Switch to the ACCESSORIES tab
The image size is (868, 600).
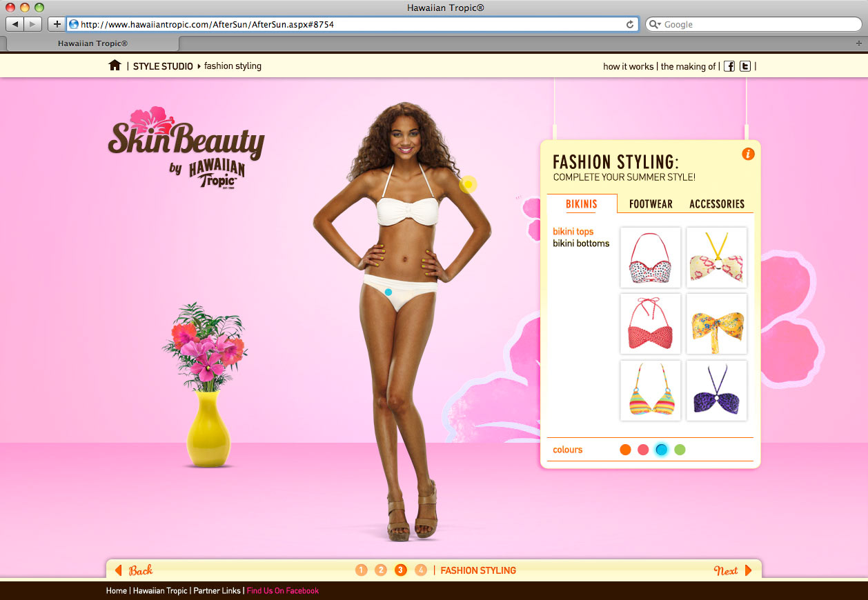(717, 203)
